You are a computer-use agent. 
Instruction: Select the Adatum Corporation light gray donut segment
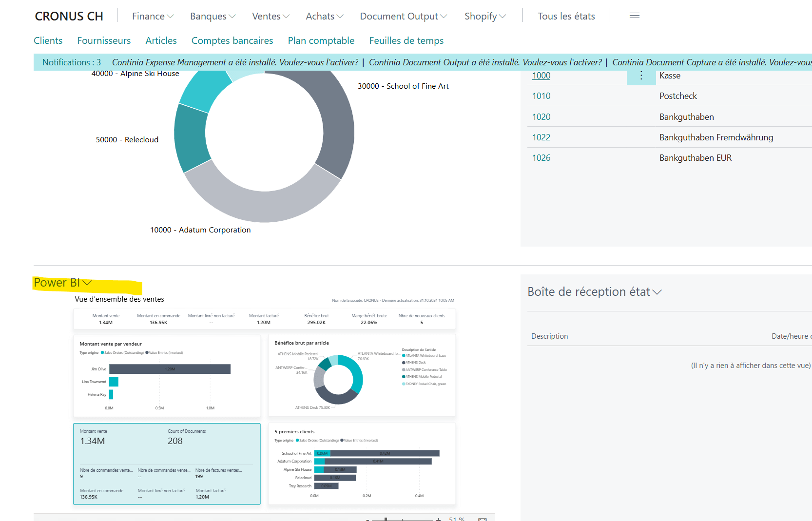coord(258,204)
